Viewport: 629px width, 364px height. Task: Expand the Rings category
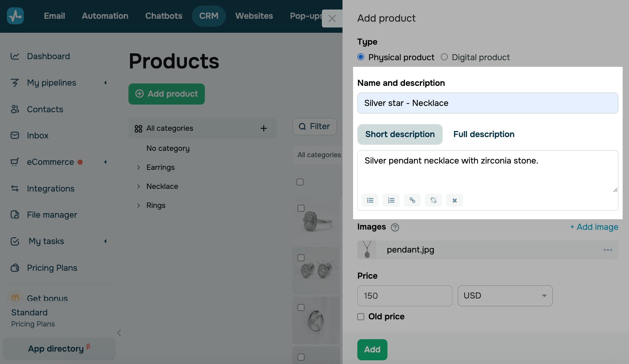(138, 206)
